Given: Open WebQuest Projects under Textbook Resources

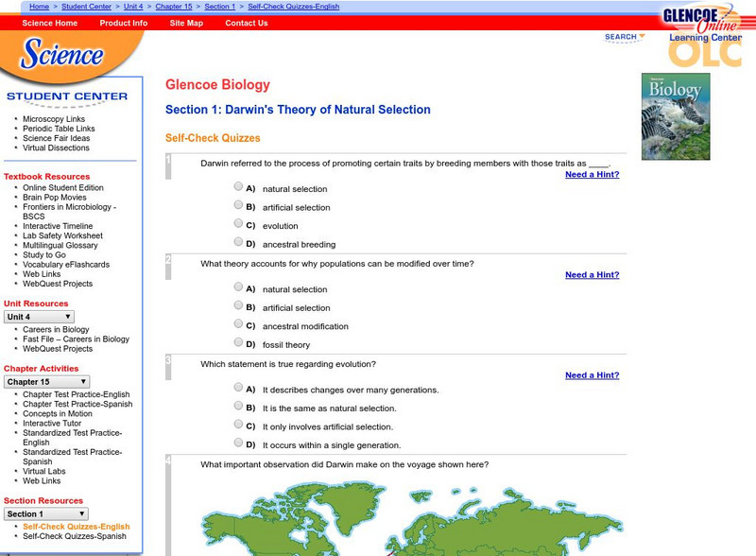Looking at the screenshot, I should click(x=58, y=284).
